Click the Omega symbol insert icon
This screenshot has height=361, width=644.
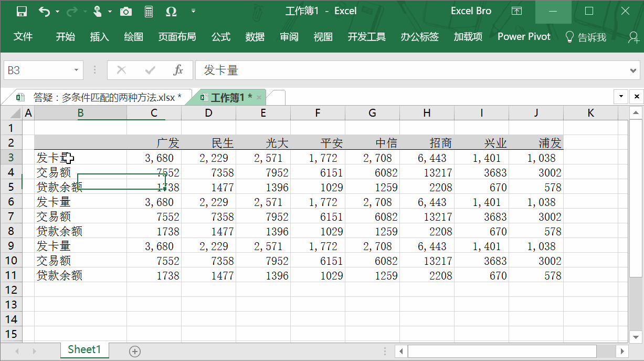tap(171, 12)
